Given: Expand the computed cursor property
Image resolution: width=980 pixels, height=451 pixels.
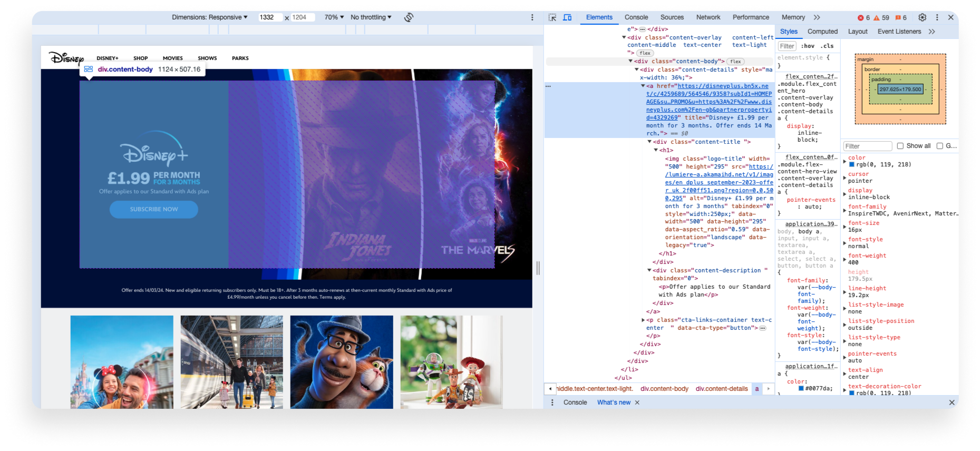Looking at the screenshot, I should click(x=845, y=178).
